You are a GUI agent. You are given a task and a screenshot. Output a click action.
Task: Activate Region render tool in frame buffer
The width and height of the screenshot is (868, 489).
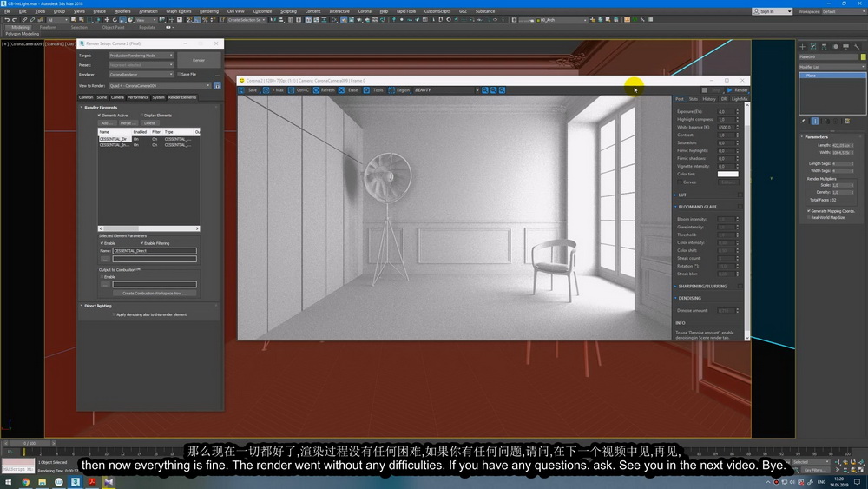tap(399, 90)
